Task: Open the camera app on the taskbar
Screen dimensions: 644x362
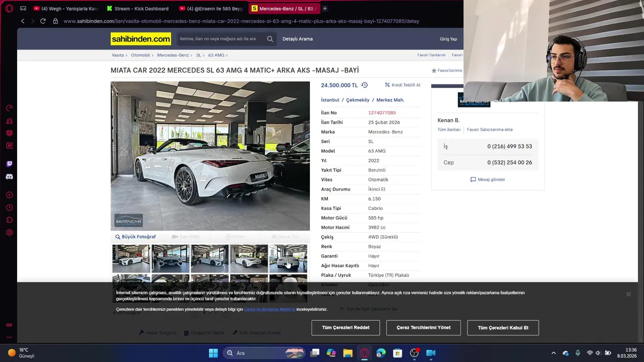Action: coord(431,353)
